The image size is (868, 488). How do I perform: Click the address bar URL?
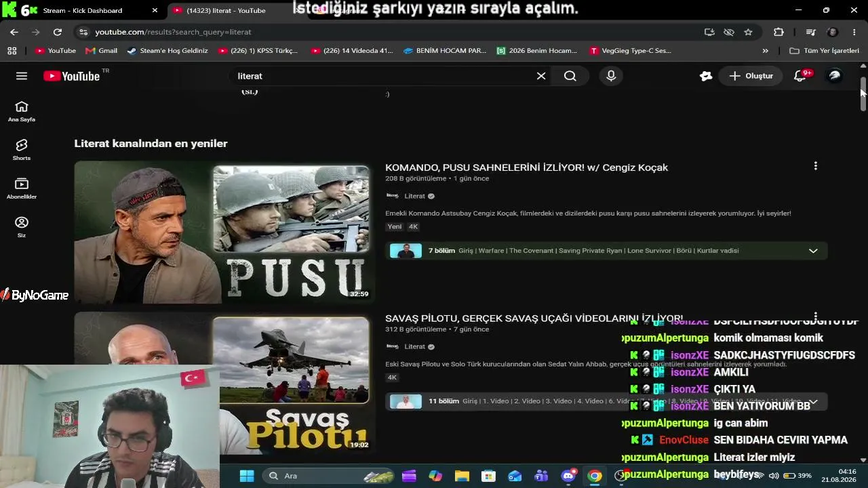pyautogui.click(x=173, y=32)
